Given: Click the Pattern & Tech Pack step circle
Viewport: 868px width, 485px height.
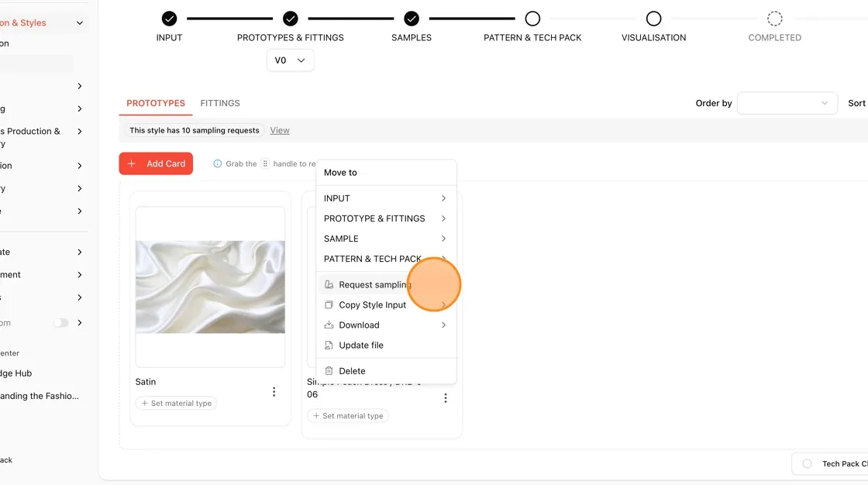Looking at the screenshot, I should (x=532, y=19).
